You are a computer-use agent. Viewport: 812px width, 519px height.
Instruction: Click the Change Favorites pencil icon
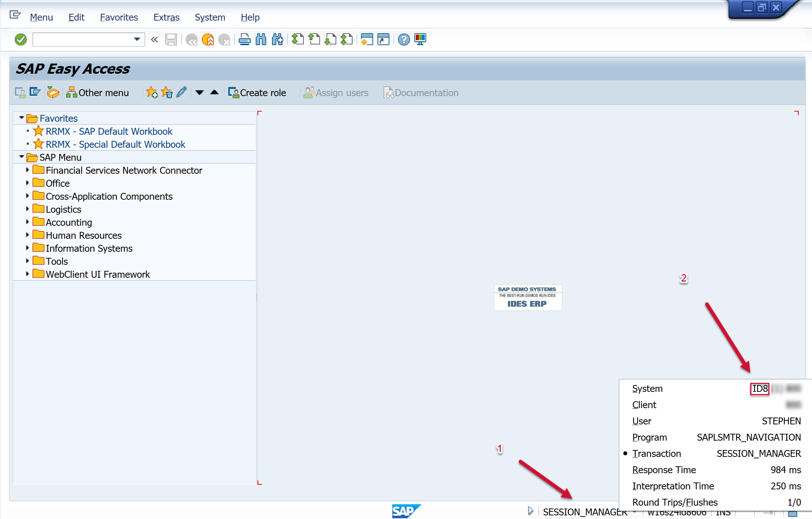[x=182, y=92]
